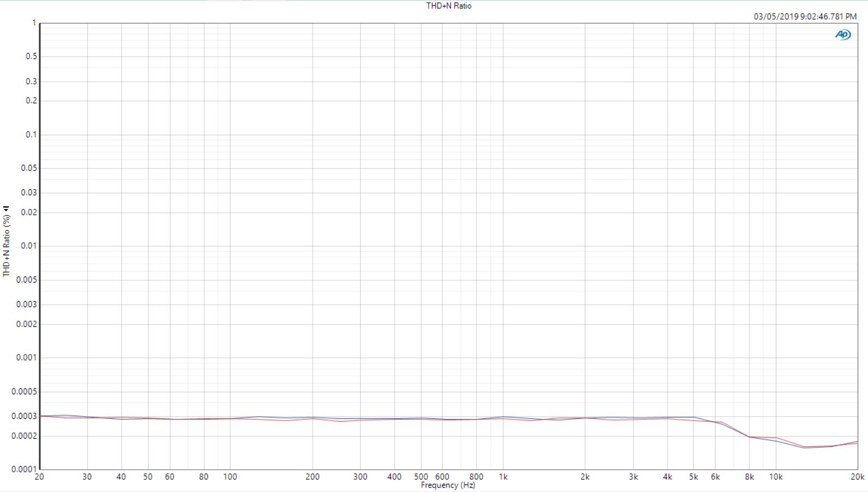Click the 0.1 tick on the Y axis
868x492 pixels.
pyautogui.click(x=31, y=135)
